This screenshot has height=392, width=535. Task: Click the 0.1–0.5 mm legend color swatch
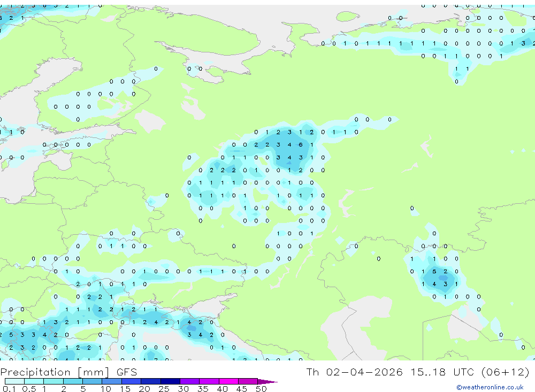coord(14,381)
